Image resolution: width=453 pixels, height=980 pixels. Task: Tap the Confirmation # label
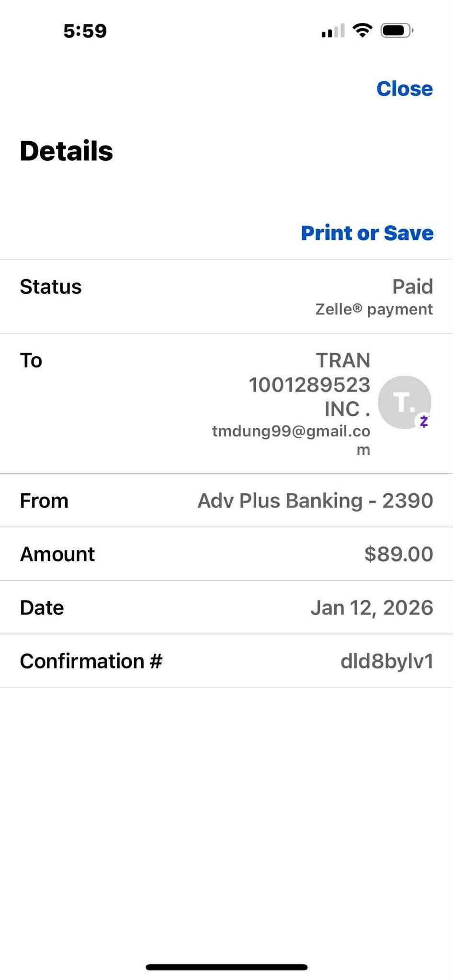pos(91,661)
